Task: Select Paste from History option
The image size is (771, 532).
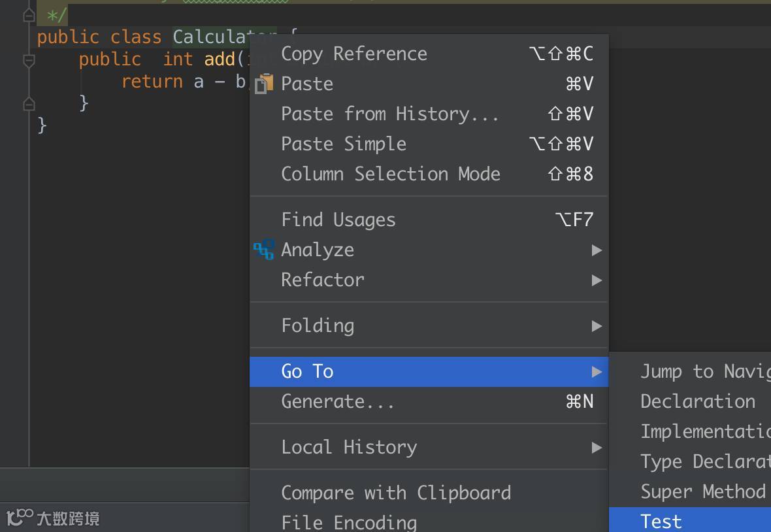Action: coord(389,114)
